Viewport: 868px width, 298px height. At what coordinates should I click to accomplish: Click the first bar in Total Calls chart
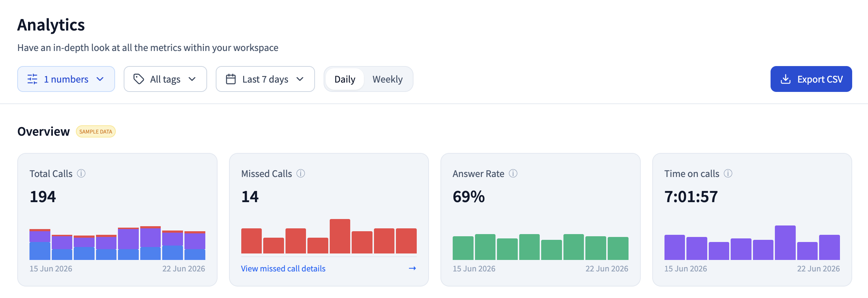pos(40,245)
